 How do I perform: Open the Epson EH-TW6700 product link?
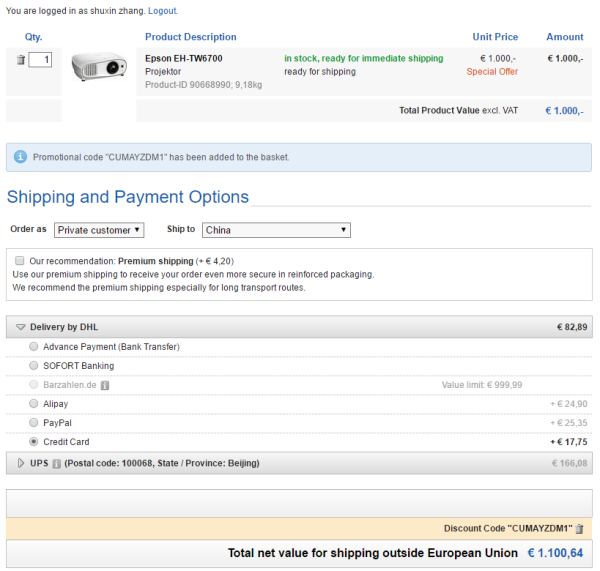tap(184, 58)
